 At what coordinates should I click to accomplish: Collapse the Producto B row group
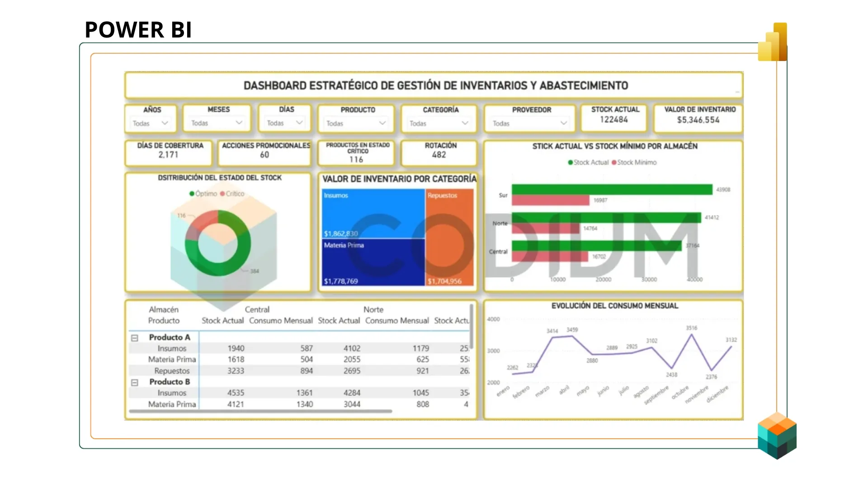pyautogui.click(x=134, y=382)
